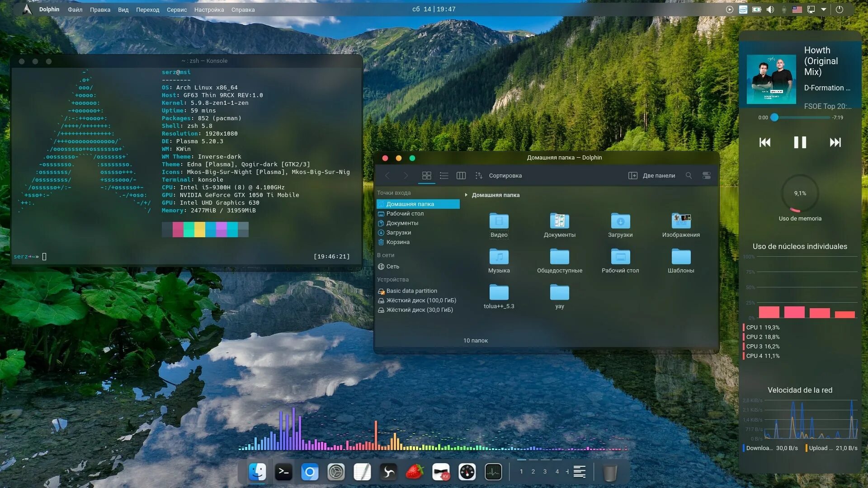Open the Сортировка sort dropdown
This screenshot has height=488, width=868.
[499, 175]
